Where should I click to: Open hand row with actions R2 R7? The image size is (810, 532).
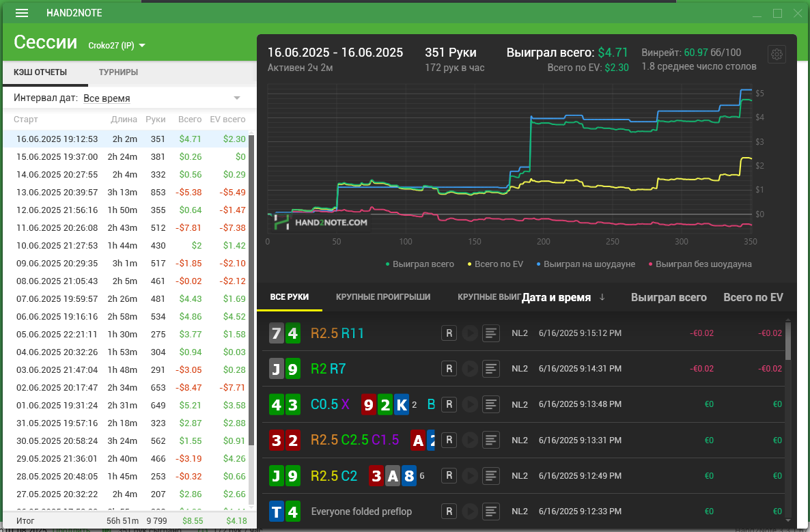coord(523,369)
